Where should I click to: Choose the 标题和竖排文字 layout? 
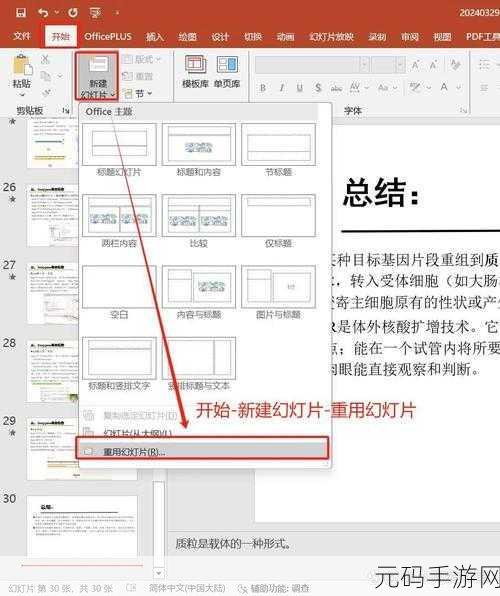tap(119, 364)
